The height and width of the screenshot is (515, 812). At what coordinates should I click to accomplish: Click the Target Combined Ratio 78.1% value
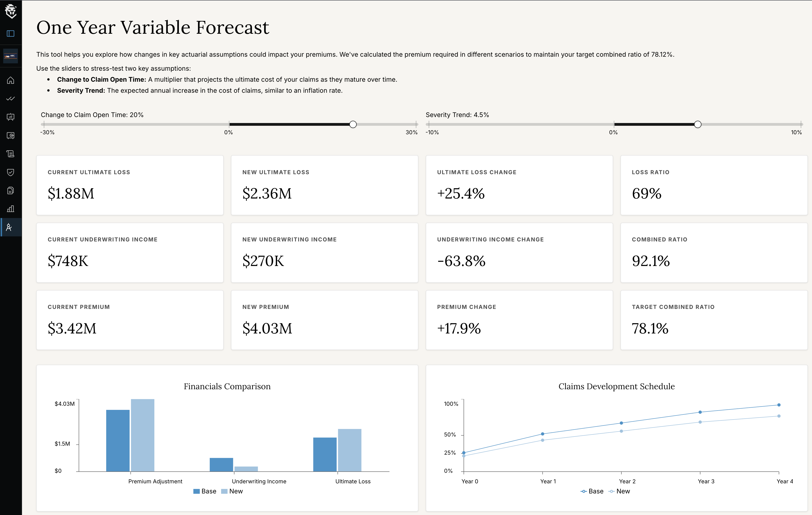(x=650, y=328)
